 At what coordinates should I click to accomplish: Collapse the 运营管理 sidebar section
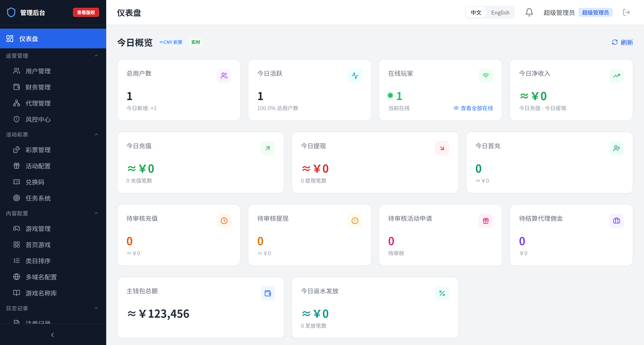(96, 56)
